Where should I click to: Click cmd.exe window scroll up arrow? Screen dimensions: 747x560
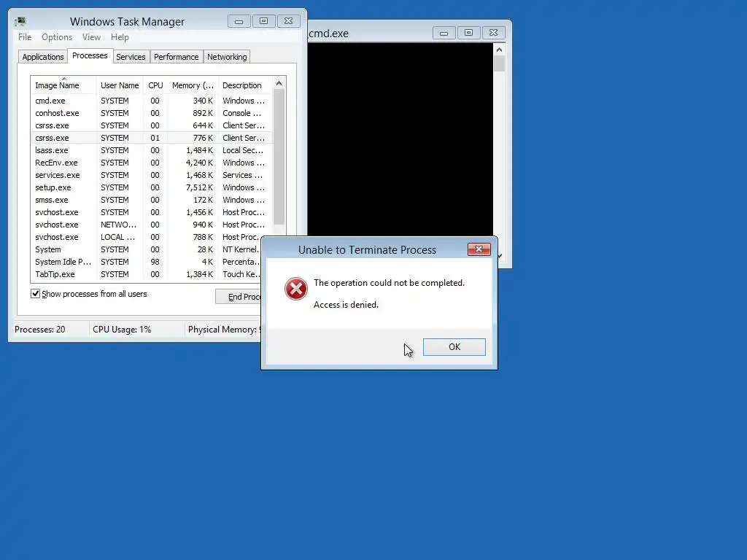tap(499, 50)
